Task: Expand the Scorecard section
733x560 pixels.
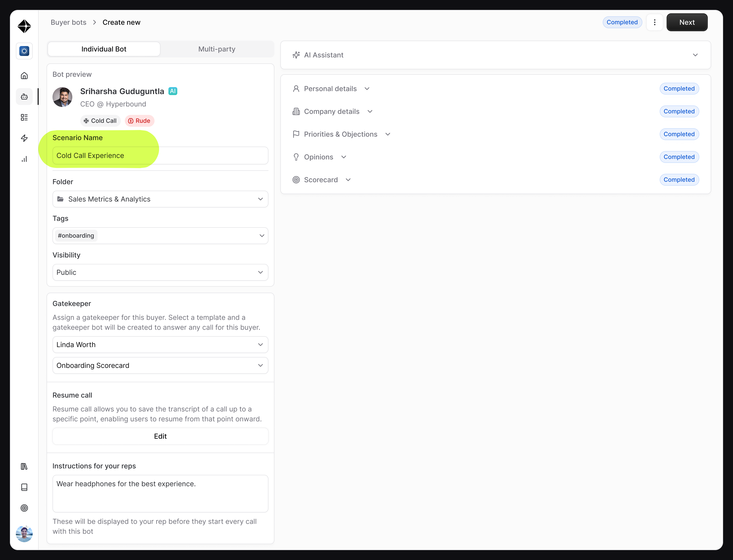Action: [348, 180]
